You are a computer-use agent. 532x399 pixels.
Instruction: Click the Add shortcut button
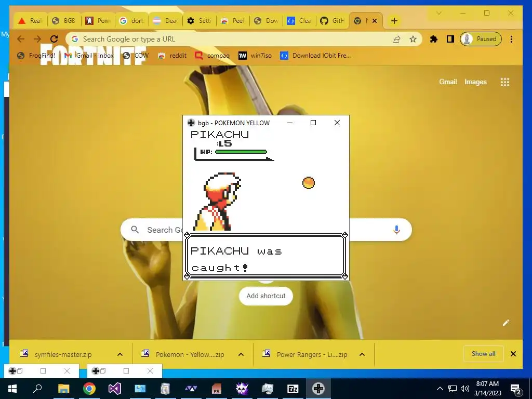[x=265, y=296]
